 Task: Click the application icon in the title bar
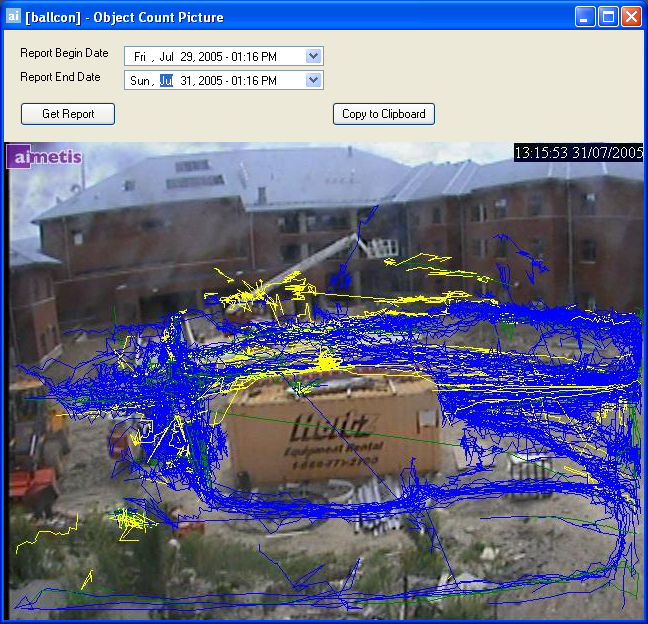[14, 17]
